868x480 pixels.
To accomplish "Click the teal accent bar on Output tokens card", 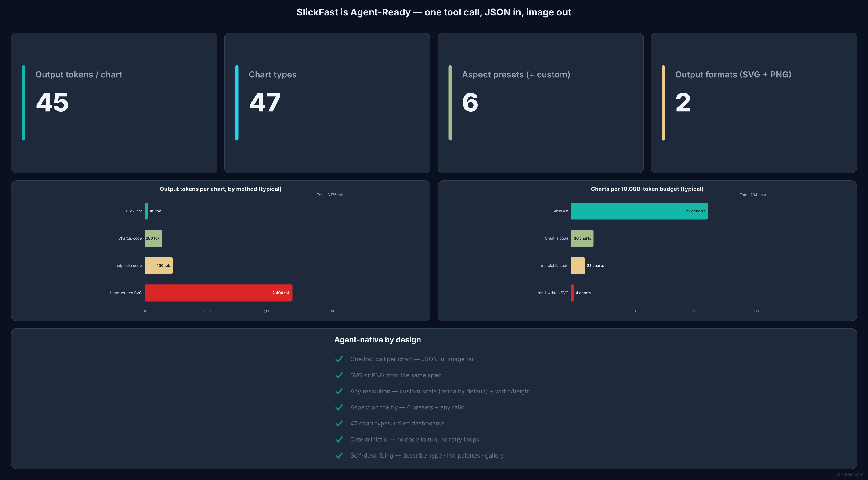I will [24, 103].
